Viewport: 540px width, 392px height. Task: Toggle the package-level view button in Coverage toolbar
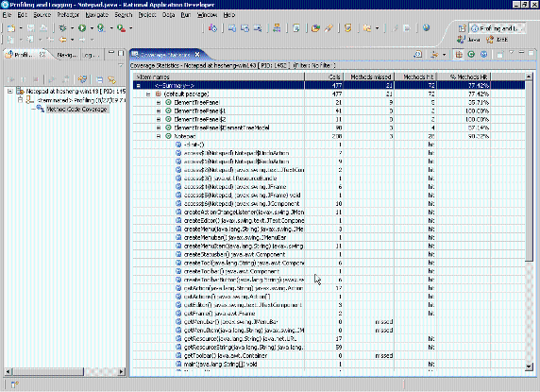[x=459, y=54]
